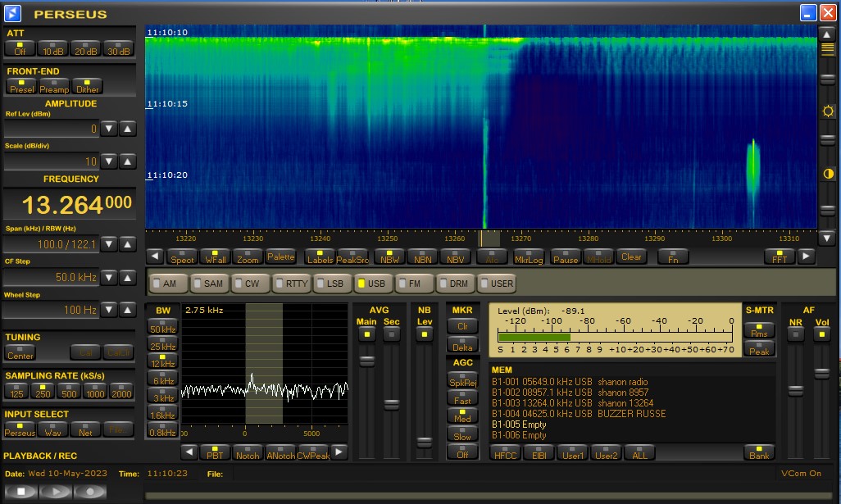Increase the Ref Lev value
Image resolution: width=841 pixels, height=504 pixels.
point(128,129)
